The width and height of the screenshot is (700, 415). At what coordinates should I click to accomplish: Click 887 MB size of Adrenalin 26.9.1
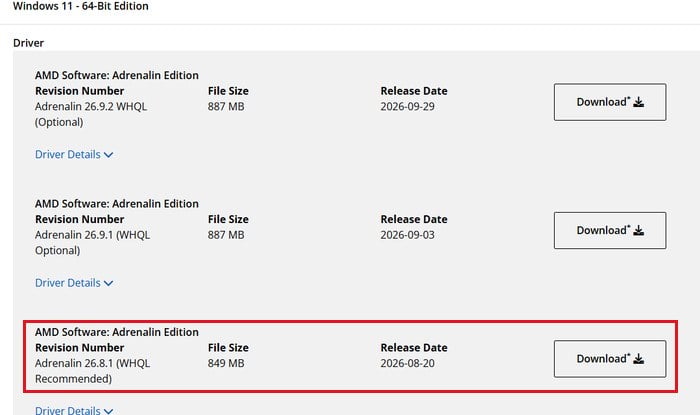[x=226, y=235]
